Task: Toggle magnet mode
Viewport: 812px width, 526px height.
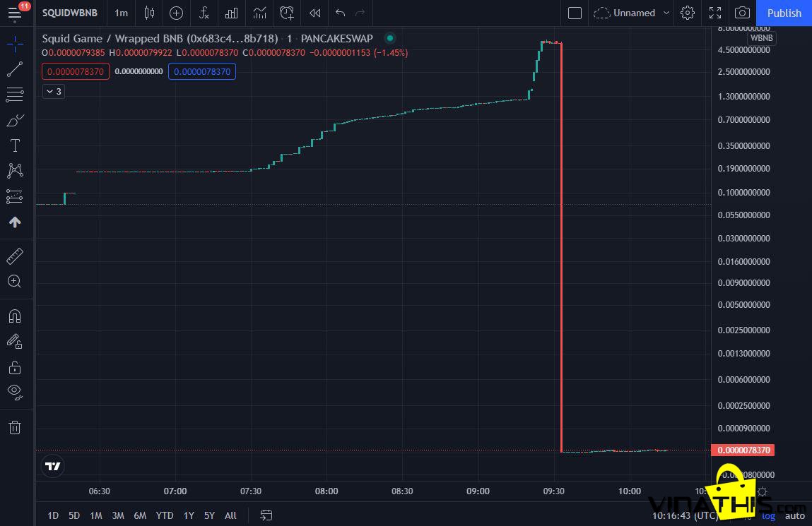Action: [15, 316]
